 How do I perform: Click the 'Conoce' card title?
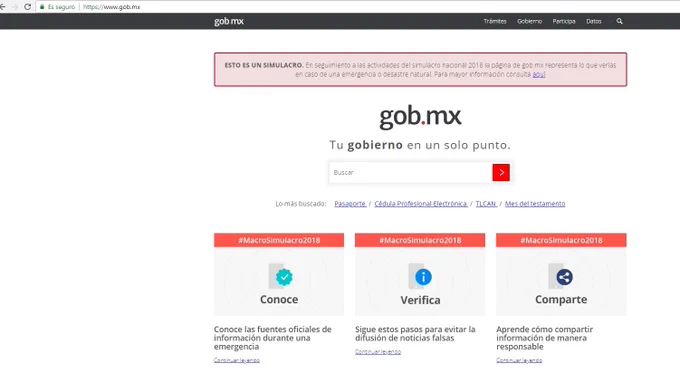[279, 300]
